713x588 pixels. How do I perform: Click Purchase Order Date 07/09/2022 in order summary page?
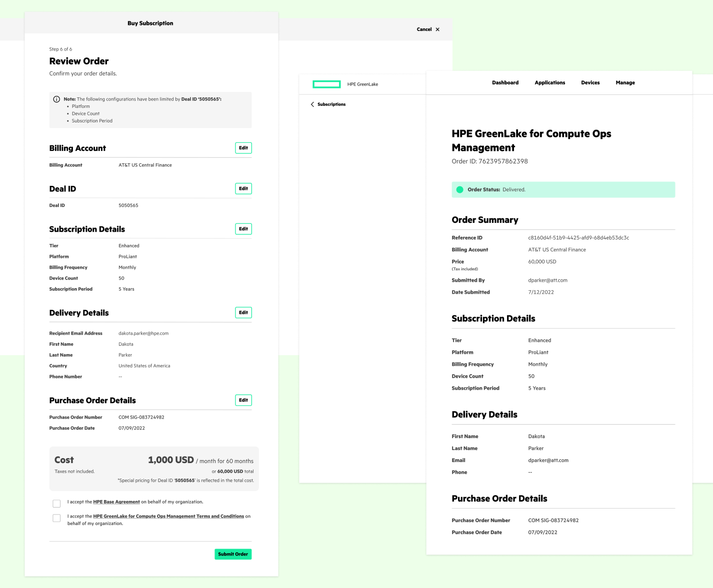[x=542, y=533]
